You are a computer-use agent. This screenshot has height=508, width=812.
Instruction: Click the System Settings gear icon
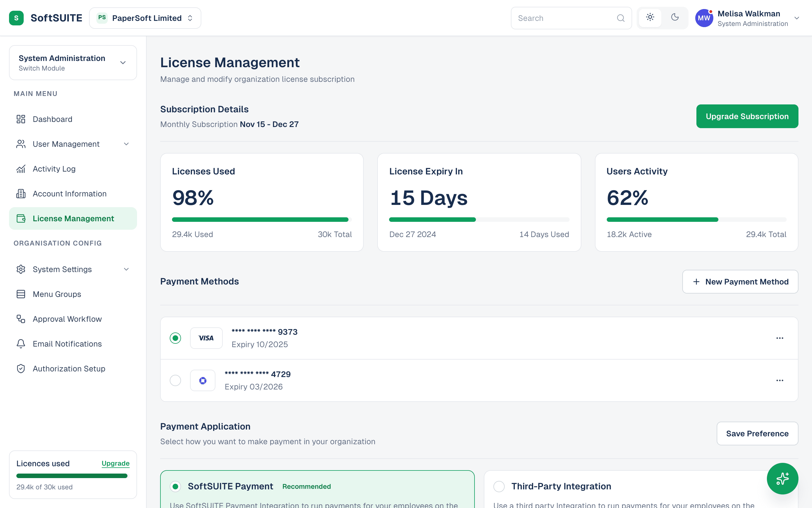point(21,269)
